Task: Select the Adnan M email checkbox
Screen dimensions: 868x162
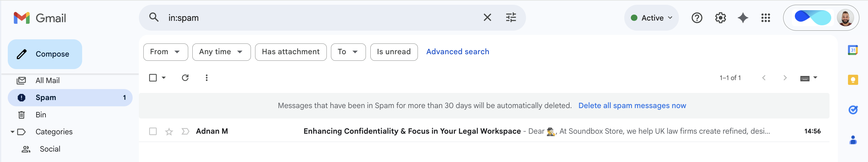Action: 153,131
